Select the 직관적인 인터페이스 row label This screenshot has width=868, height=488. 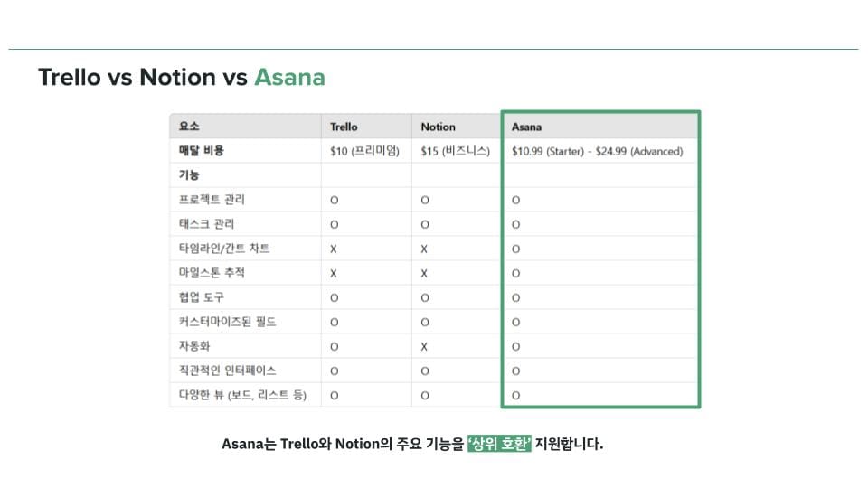tap(228, 371)
